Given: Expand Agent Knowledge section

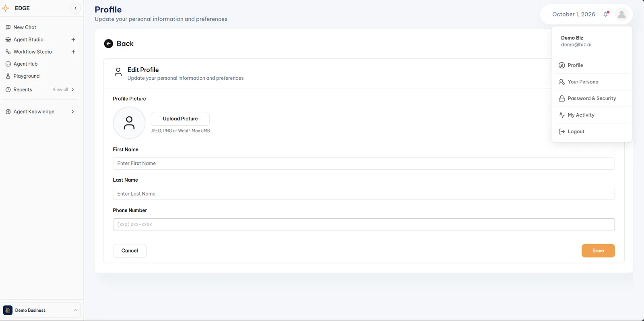Looking at the screenshot, I should [73, 112].
